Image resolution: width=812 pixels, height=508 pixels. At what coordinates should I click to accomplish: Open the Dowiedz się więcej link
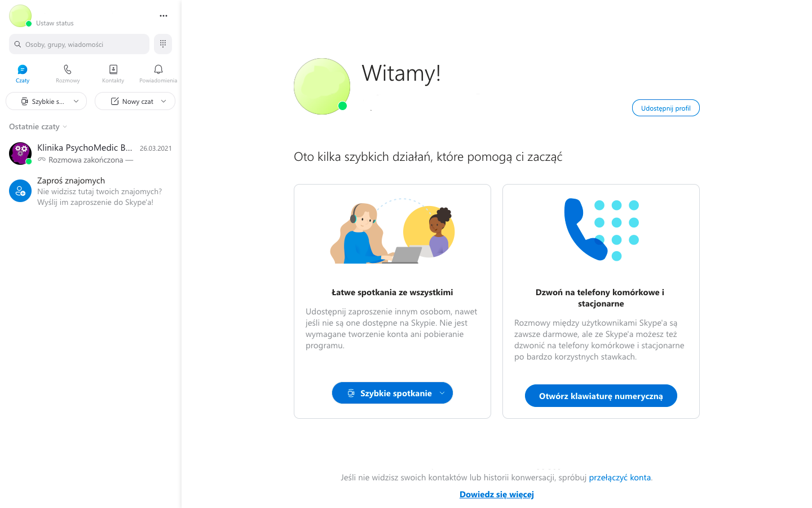[x=496, y=494]
